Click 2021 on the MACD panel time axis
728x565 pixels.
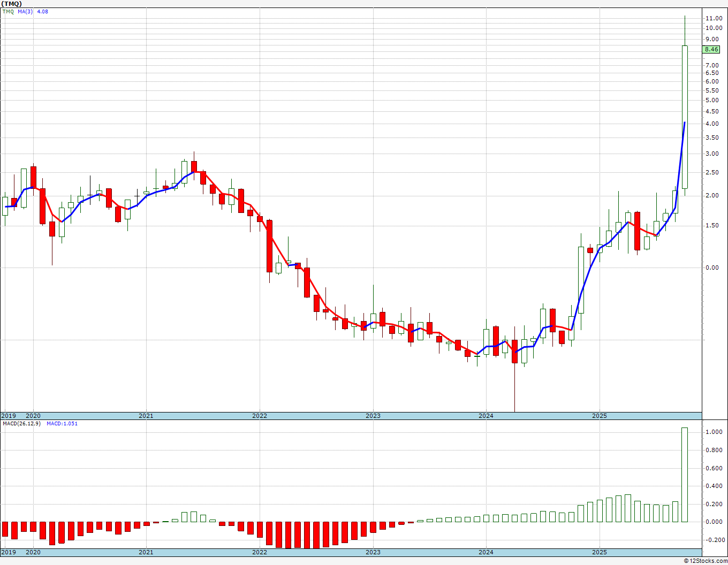pyautogui.click(x=146, y=552)
